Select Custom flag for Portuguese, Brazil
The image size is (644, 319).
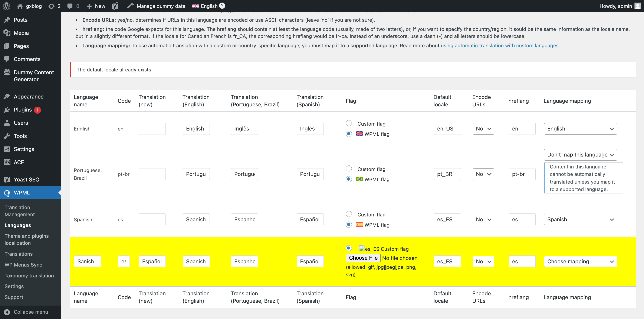(x=349, y=168)
